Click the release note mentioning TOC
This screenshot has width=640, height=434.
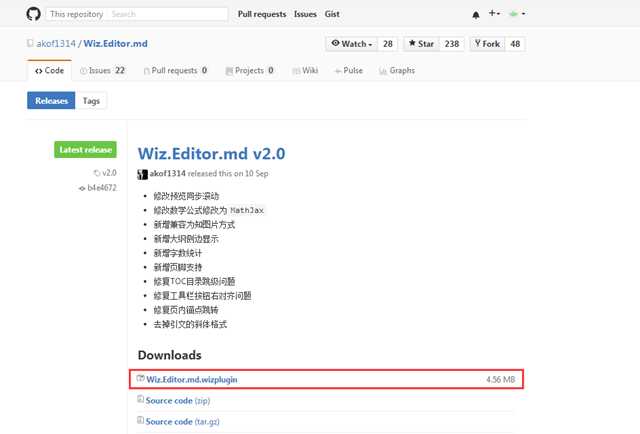coord(194,281)
